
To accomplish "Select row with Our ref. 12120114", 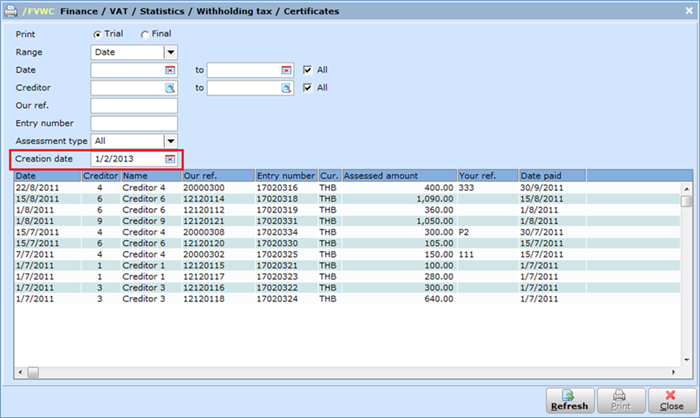I will point(347,199).
